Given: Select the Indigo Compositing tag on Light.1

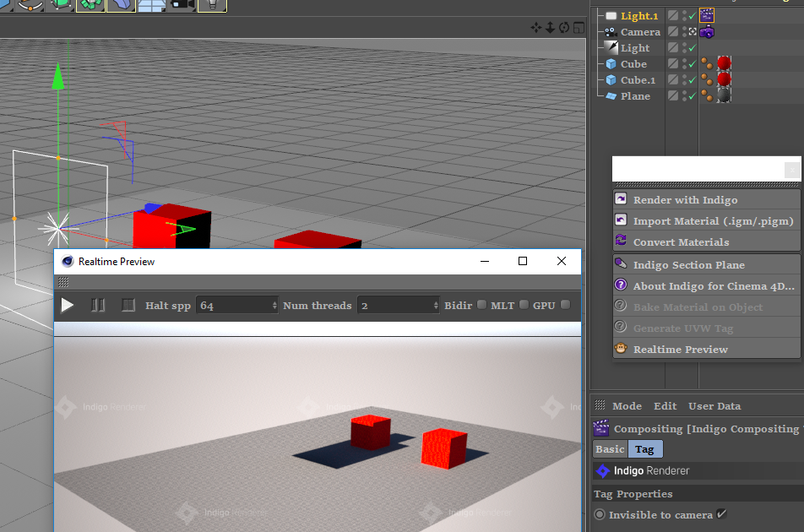Looking at the screenshot, I should click(707, 15).
